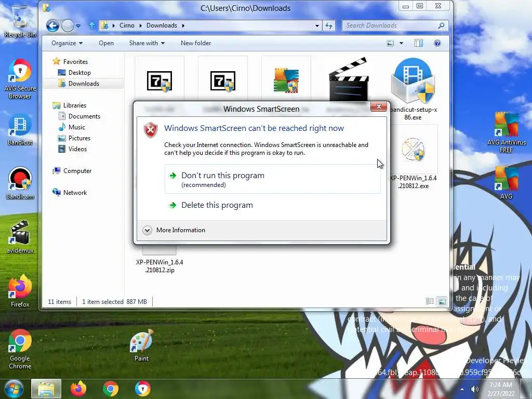The height and width of the screenshot is (399, 532).
Task: Open the Bandicut desktop shortcut
Action: [x=20, y=129]
